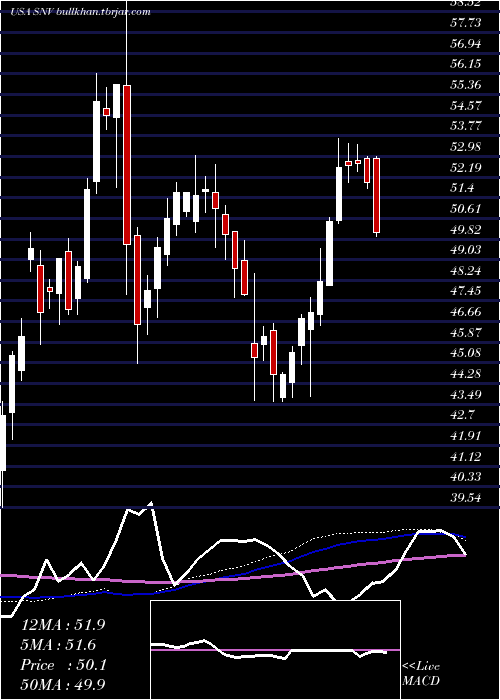
Task: Click the '<<Live MACD' label
Action: (421, 673)
